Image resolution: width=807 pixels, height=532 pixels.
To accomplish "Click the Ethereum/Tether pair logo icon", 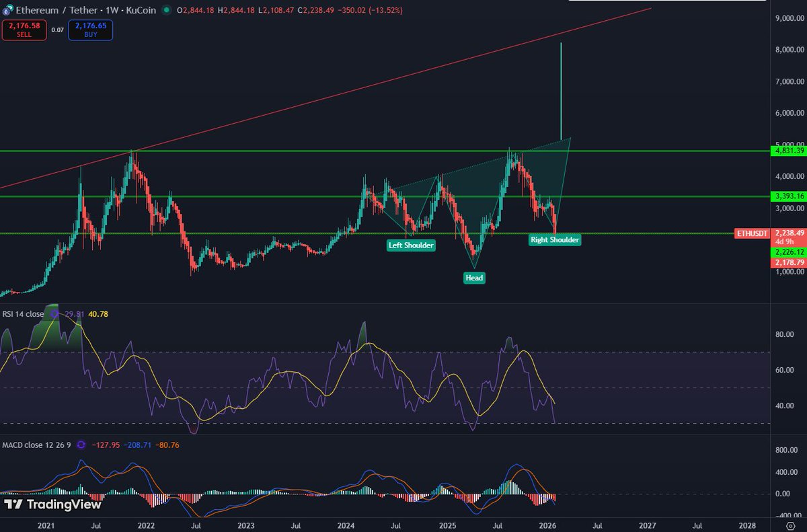I will pyautogui.click(x=7, y=11).
